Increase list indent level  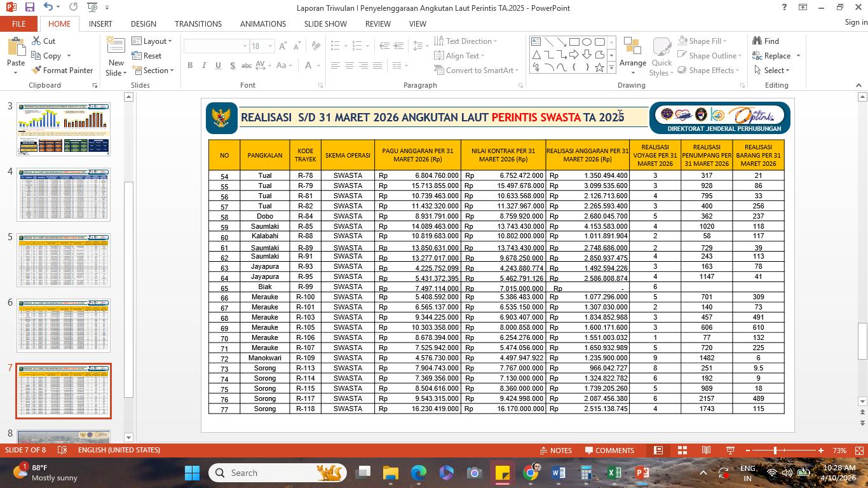[398, 46]
